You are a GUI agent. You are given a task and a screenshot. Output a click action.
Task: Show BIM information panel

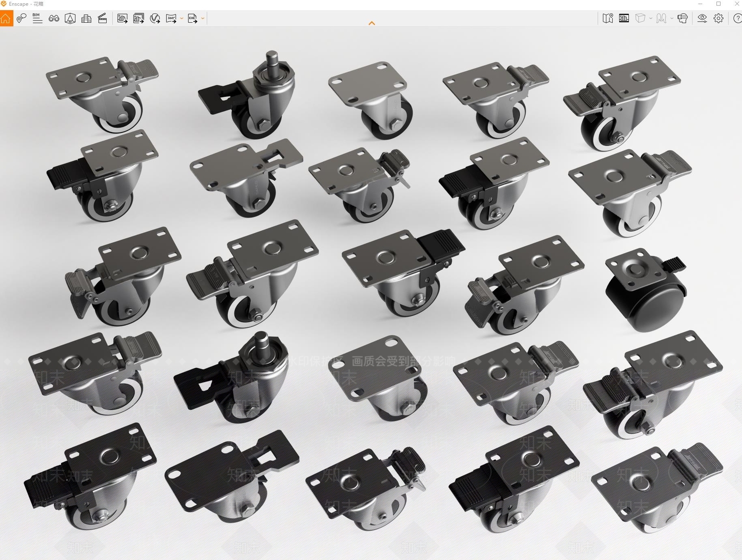pos(38,19)
